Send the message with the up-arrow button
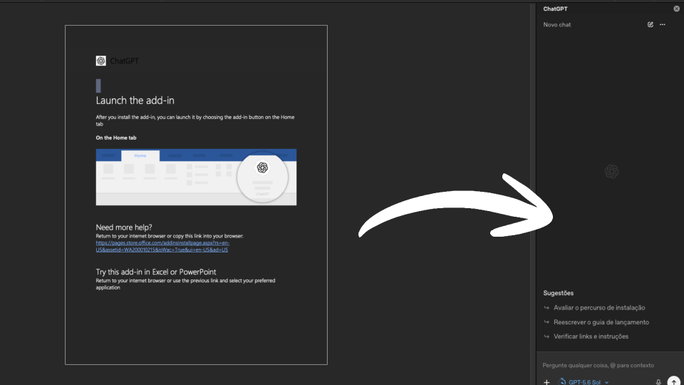684x385 pixels. point(674,382)
